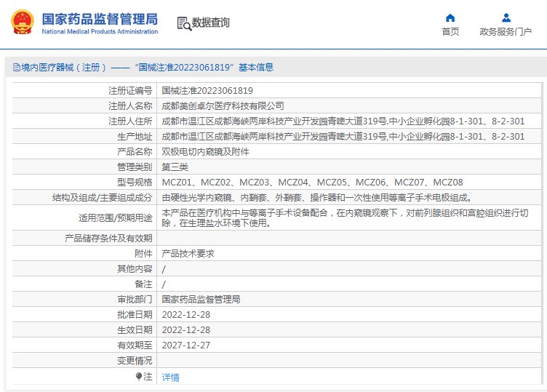
Task: Click the 注册人名称 row label
Action: pos(130,106)
